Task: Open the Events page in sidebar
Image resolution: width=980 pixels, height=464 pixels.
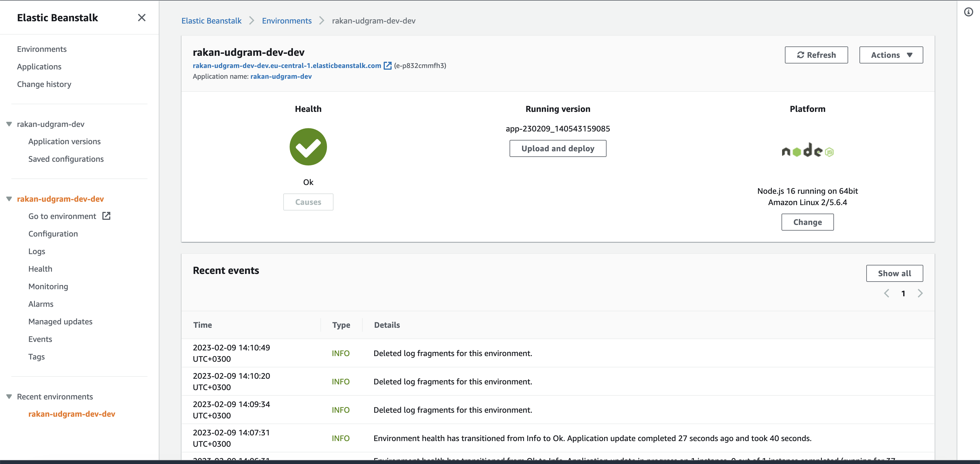Action: (40, 339)
